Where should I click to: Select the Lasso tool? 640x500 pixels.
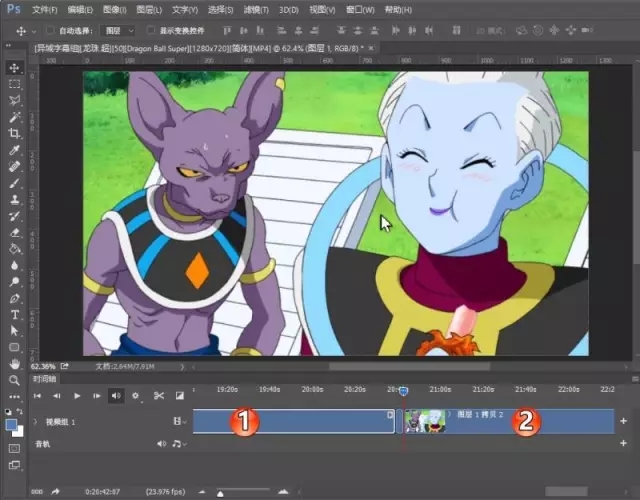(14, 101)
